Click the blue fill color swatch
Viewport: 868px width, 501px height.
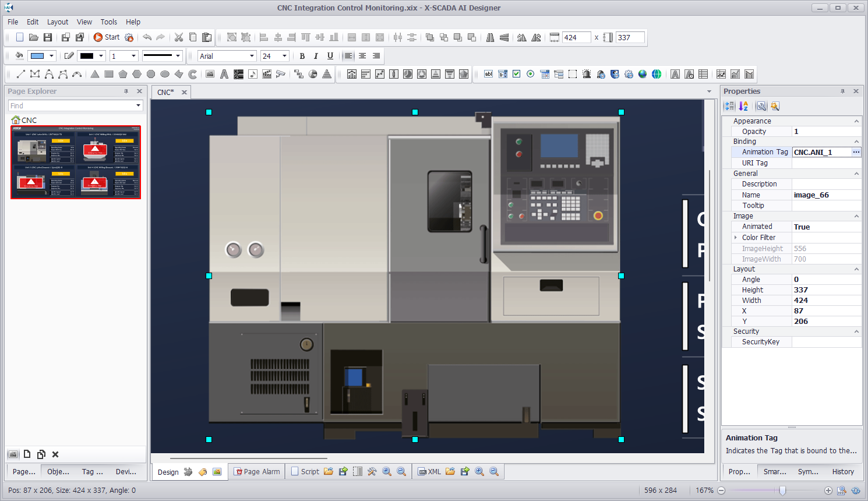(x=37, y=56)
